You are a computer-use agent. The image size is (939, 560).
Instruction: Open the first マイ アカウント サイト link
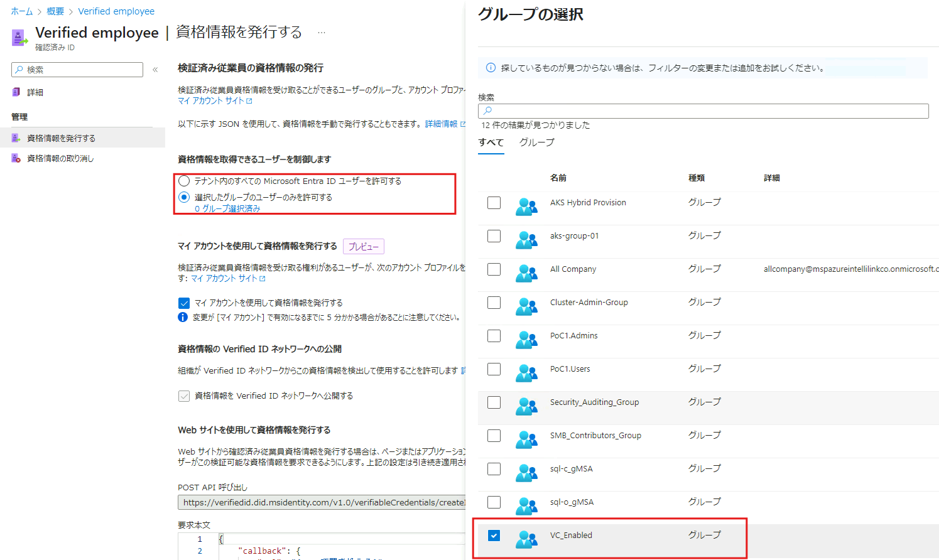[x=215, y=100]
